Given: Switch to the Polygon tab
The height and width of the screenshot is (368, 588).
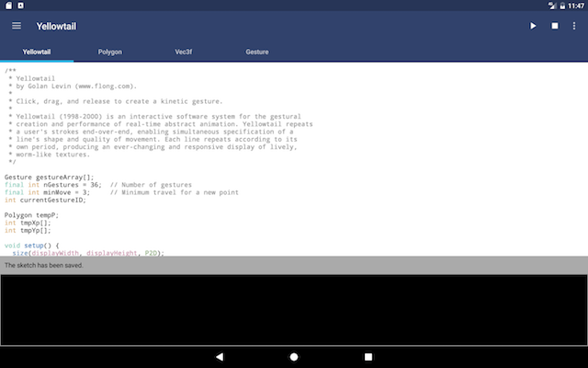Looking at the screenshot, I should pyautogui.click(x=110, y=52).
